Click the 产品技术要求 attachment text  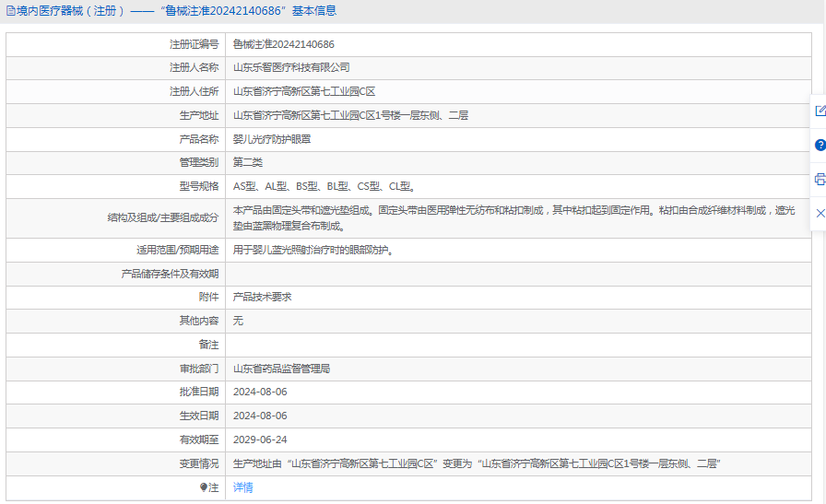263,297
